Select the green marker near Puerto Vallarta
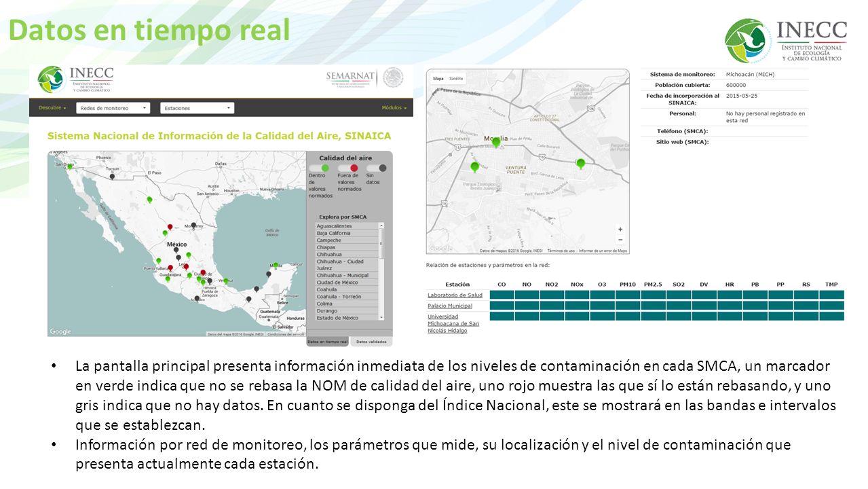Image resolution: width=868 pixels, height=489 pixels. click(x=158, y=260)
